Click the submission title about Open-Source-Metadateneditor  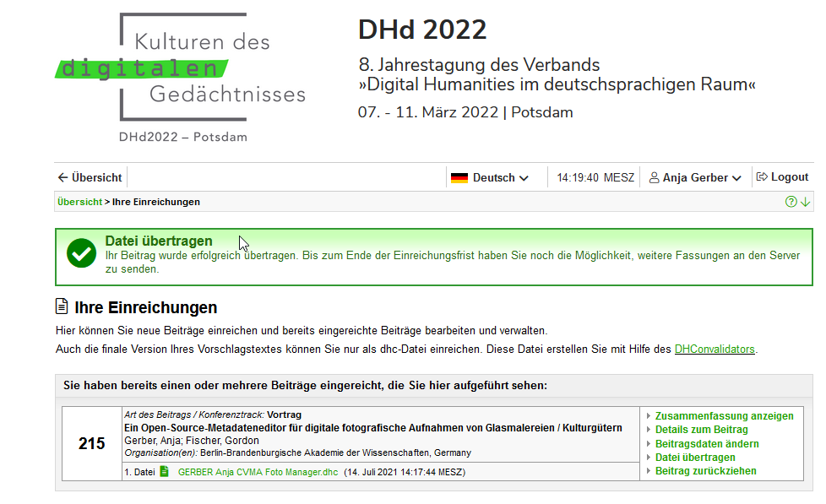(373, 428)
